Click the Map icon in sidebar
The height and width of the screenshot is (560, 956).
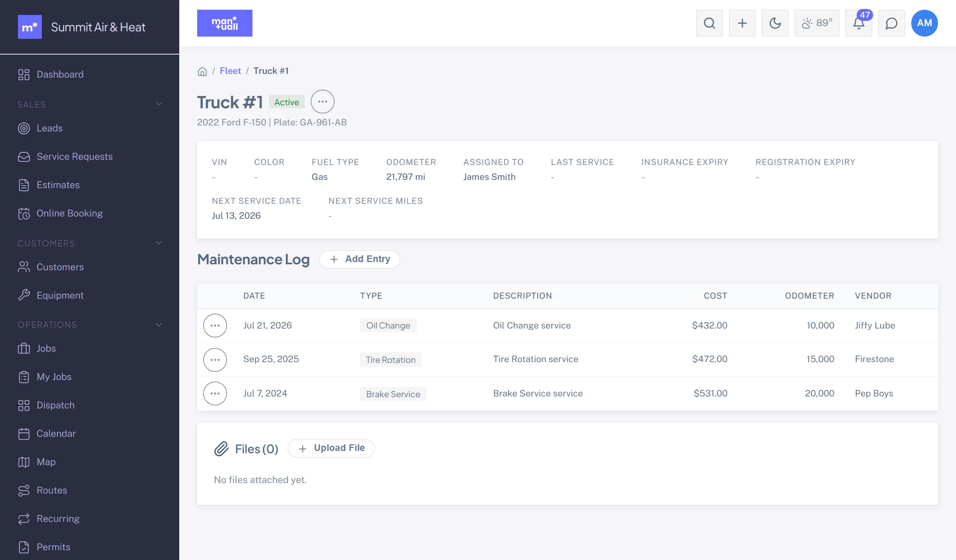pos(24,462)
